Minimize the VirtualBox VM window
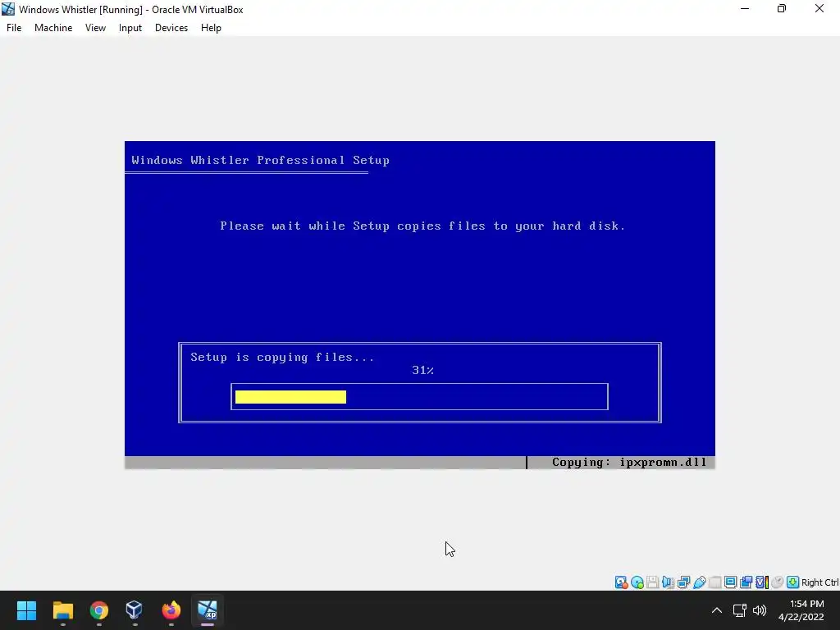 click(745, 9)
